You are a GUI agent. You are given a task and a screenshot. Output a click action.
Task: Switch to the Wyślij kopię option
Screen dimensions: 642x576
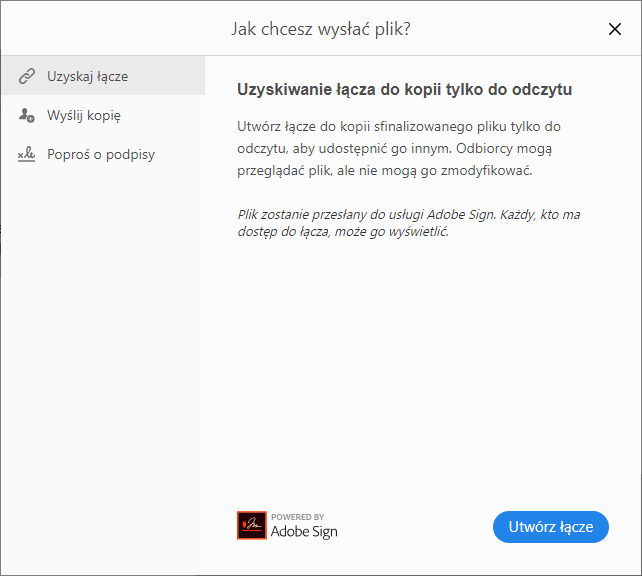click(84, 115)
